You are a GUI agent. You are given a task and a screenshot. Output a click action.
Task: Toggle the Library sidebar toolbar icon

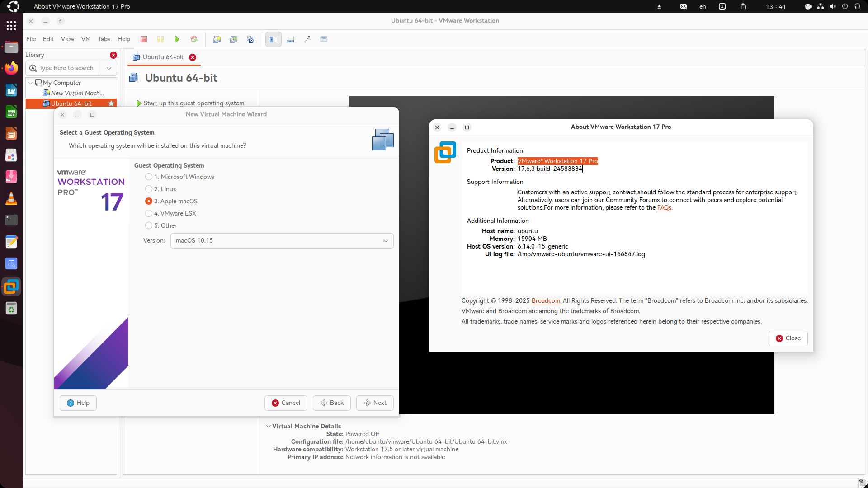(x=274, y=39)
